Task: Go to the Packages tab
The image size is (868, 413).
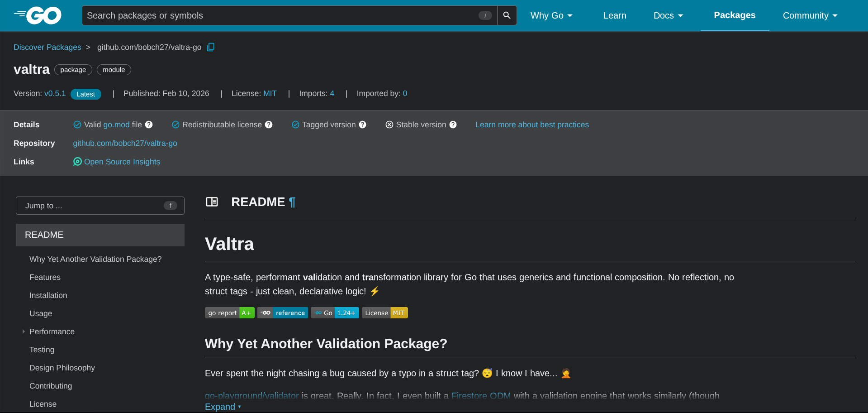Action: pyautogui.click(x=734, y=15)
